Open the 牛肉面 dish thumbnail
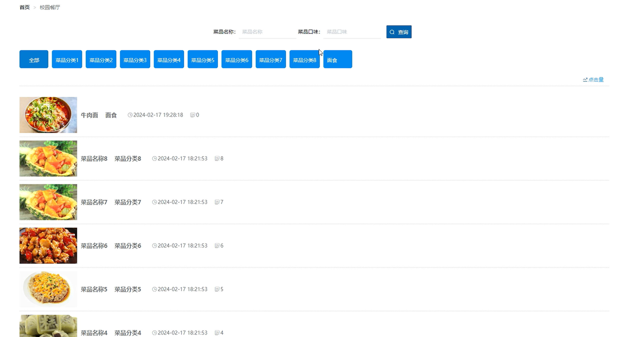 [48, 115]
